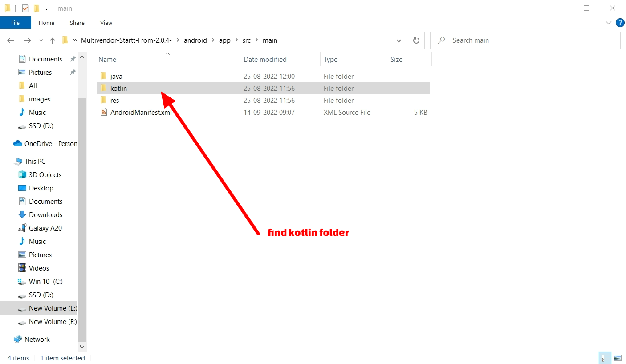The width and height of the screenshot is (626, 364).
Task: Switch to large icons view in status bar
Action: click(617, 358)
